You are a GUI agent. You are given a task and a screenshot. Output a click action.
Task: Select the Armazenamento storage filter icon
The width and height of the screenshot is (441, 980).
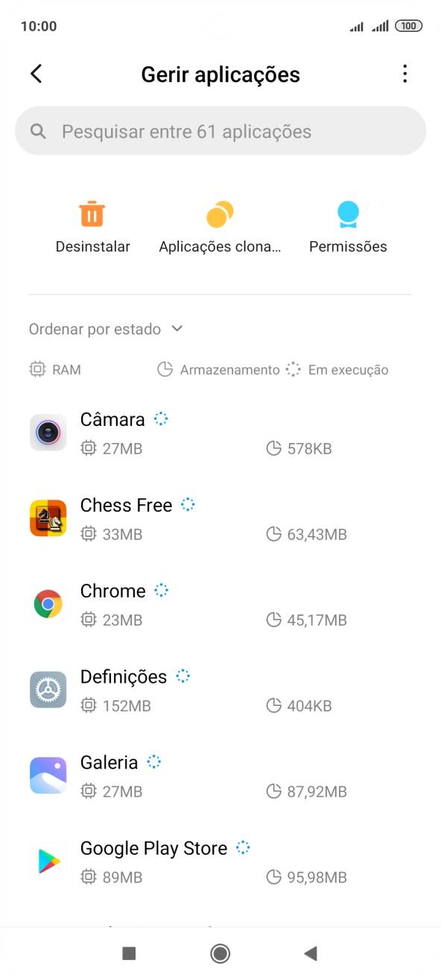point(165,369)
